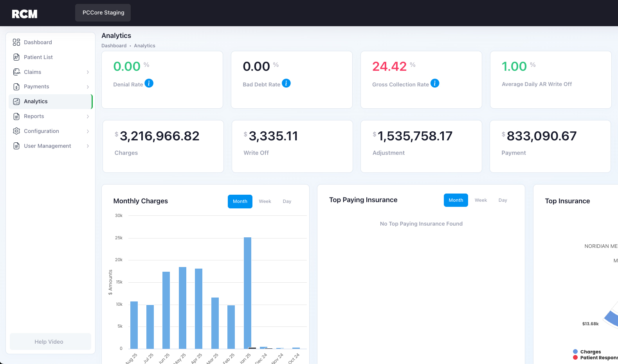Expand the Configuration submenu chevron
Screen dimensions: 618x364
(x=88, y=131)
